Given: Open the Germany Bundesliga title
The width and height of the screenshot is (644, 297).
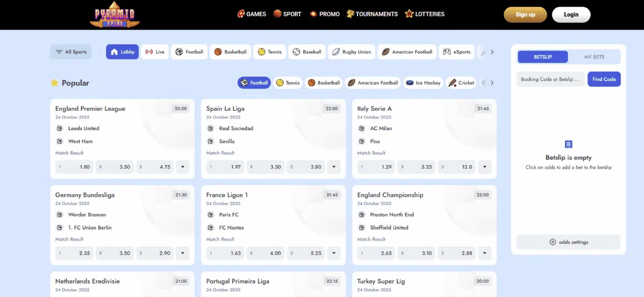Looking at the screenshot, I should [x=85, y=195].
